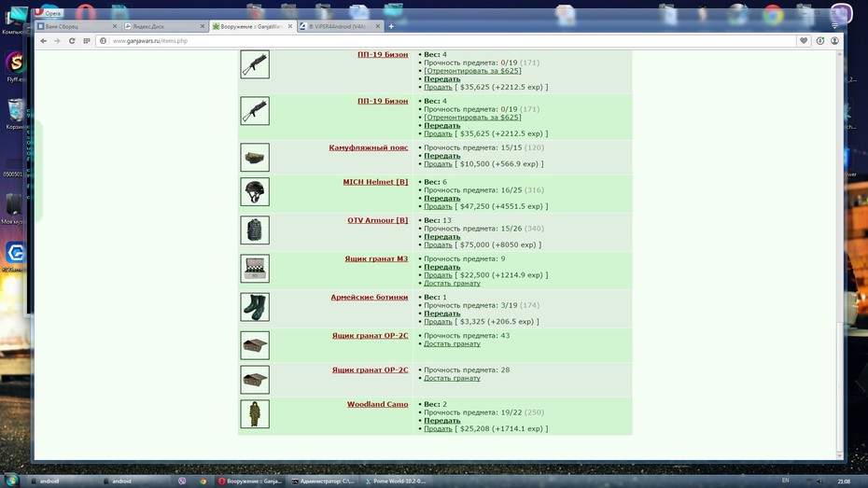
Task: Open the Камуфляжный пояс item image
Action: pyautogui.click(x=255, y=158)
